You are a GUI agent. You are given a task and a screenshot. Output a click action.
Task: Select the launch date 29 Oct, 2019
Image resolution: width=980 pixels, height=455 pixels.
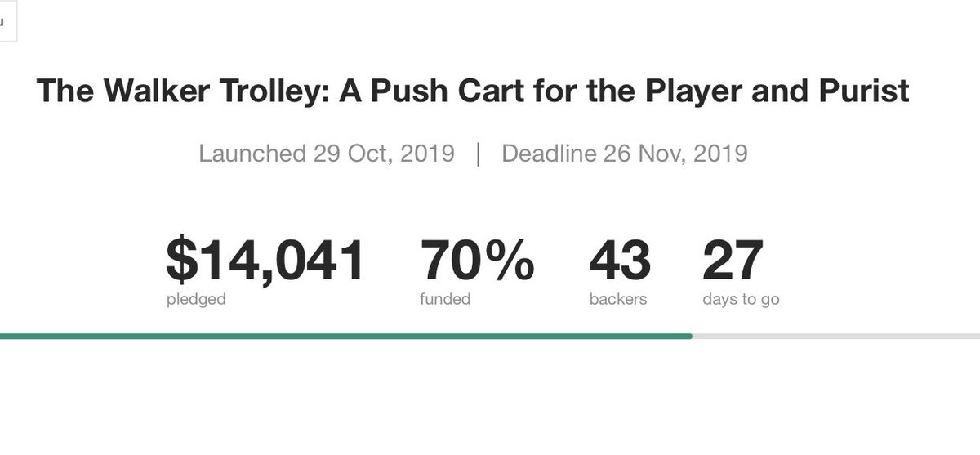(x=384, y=154)
